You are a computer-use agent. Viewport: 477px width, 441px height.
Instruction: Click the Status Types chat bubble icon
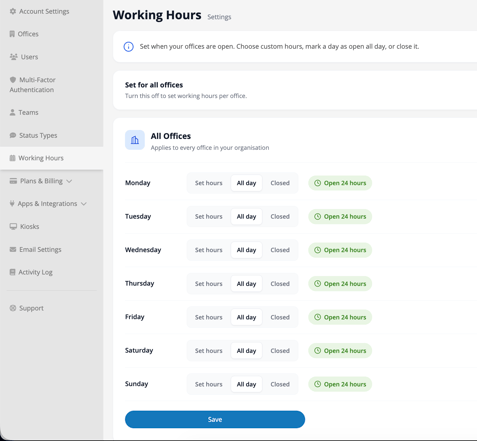point(13,135)
